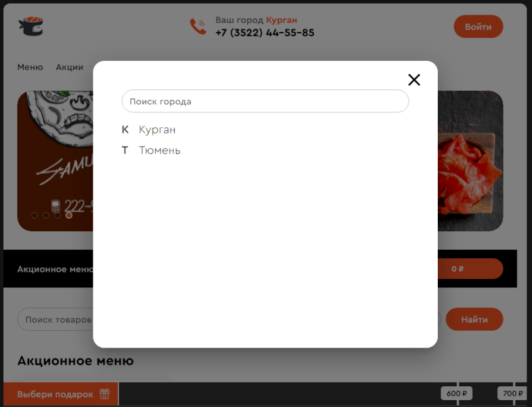This screenshot has width=532, height=407.
Task: Choose Тюмень from the city list
Action: [x=159, y=150]
